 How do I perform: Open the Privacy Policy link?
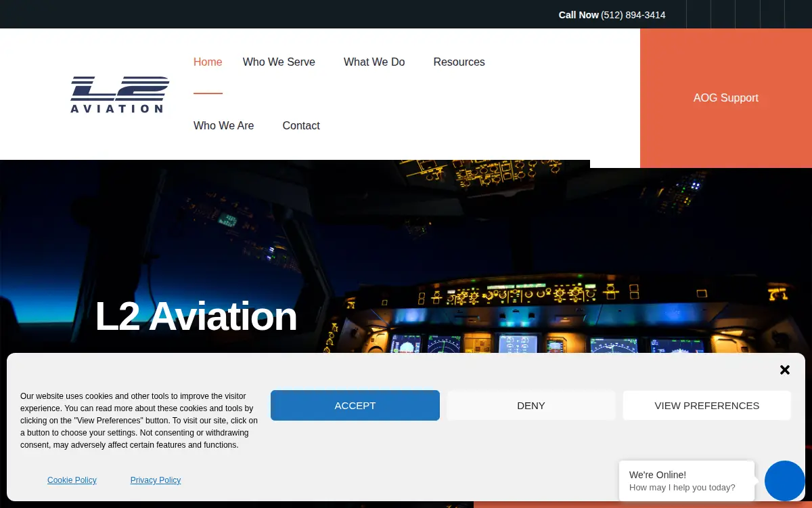(x=156, y=480)
